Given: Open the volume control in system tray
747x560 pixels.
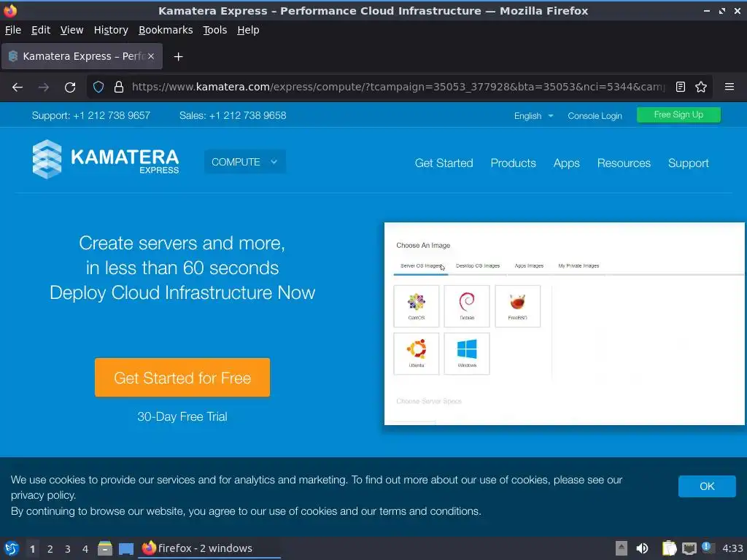Looking at the screenshot, I should click(x=642, y=548).
